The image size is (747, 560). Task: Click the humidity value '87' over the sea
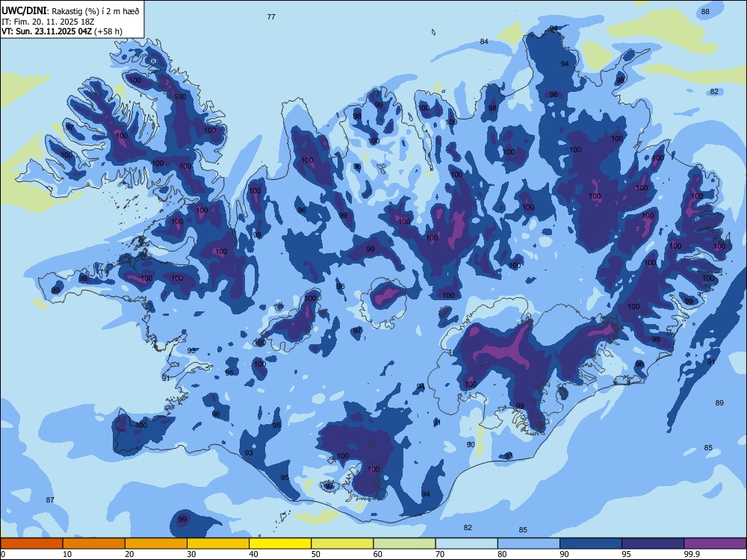tap(50, 500)
